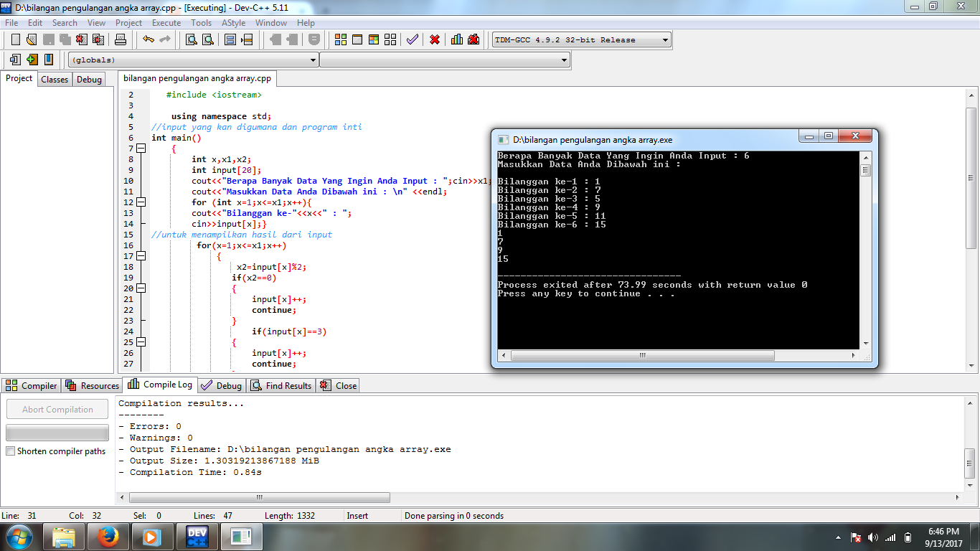Click the compilation progress bar under Abort Compilation
The height and width of the screenshot is (551, 980).
[x=57, y=433]
